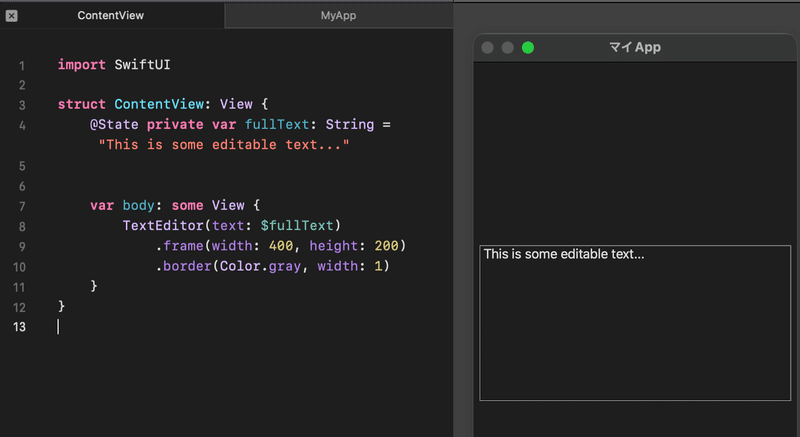Click the gray close button of マイ App

click(487, 47)
